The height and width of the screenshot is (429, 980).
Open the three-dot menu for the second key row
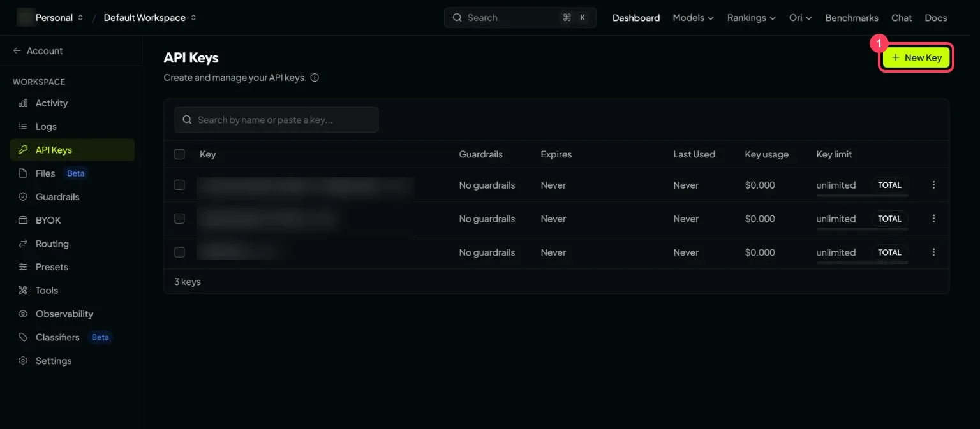(934, 219)
